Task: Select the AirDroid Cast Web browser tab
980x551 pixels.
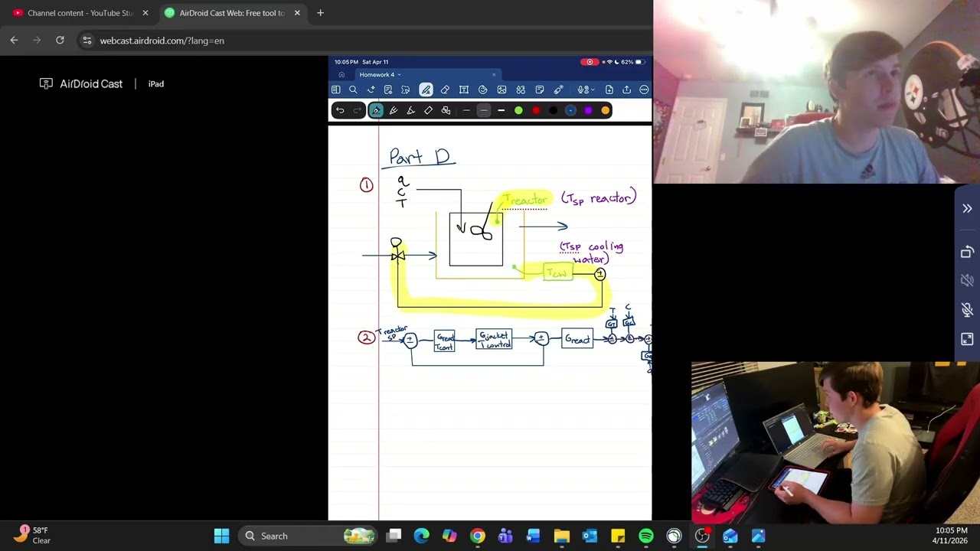Action: (x=232, y=13)
